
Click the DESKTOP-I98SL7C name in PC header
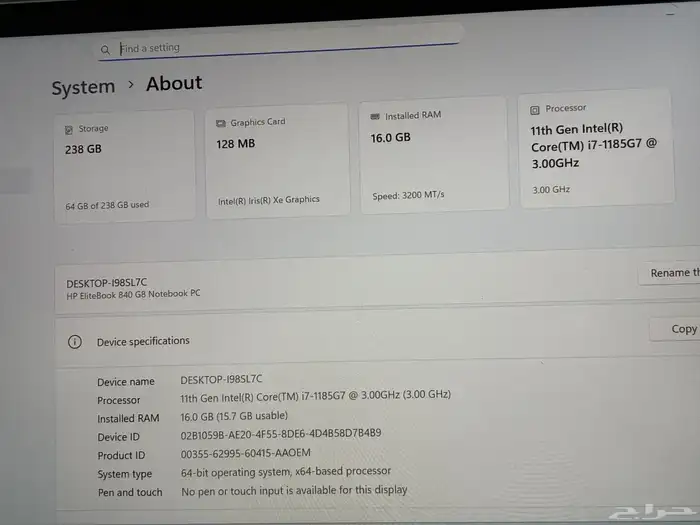tap(106, 283)
